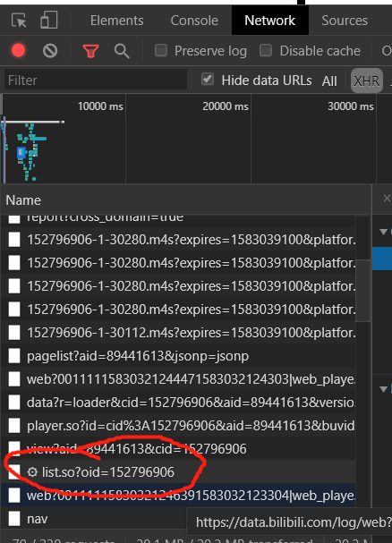
Task: Click file icon of web?0011111583032124639 row
Action: click(x=14, y=495)
